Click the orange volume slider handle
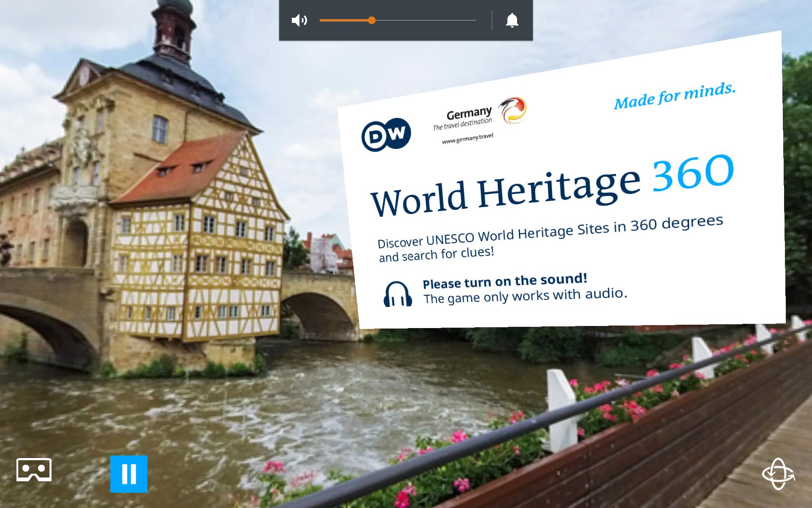The image size is (812, 508). tap(371, 20)
